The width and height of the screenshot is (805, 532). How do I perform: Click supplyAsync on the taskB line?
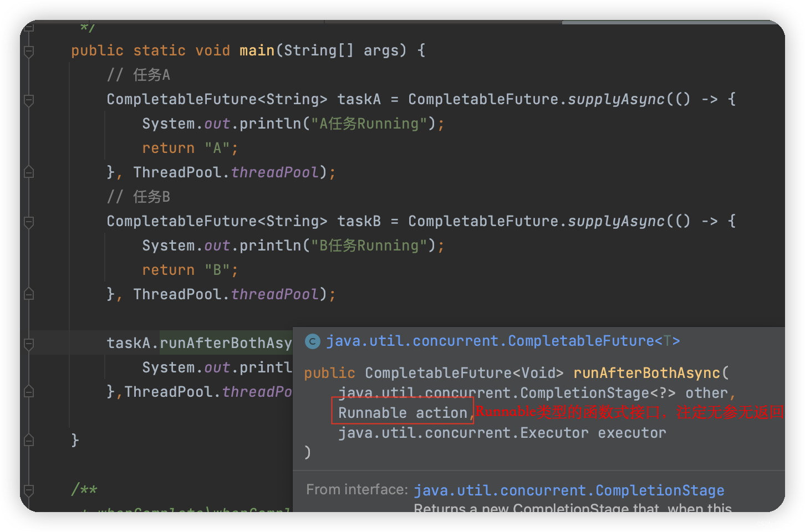coord(616,221)
